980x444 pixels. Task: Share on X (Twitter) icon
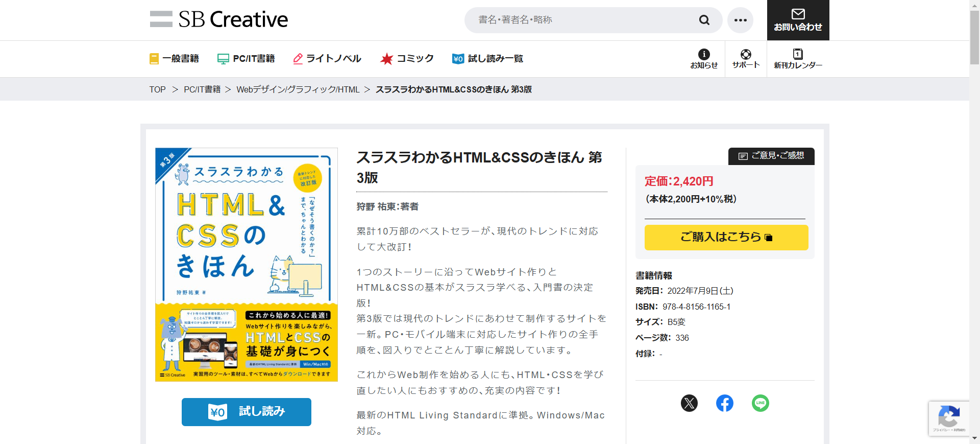(x=689, y=403)
